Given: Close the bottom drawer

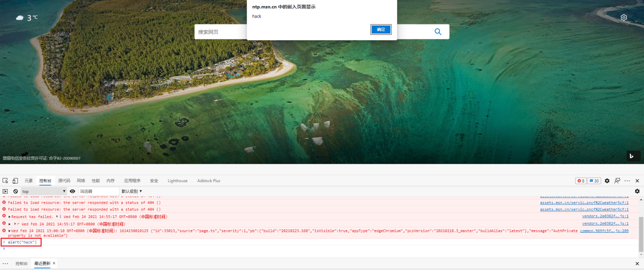Looking at the screenshot, I should [x=637, y=264].
